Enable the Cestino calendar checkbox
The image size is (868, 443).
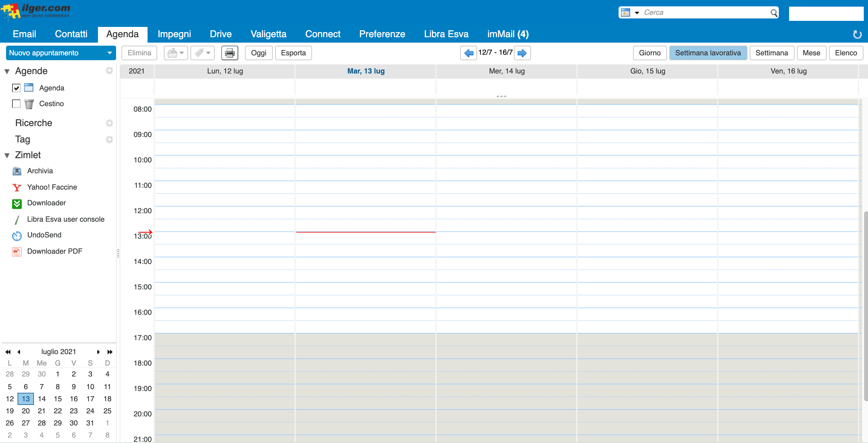pos(16,104)
